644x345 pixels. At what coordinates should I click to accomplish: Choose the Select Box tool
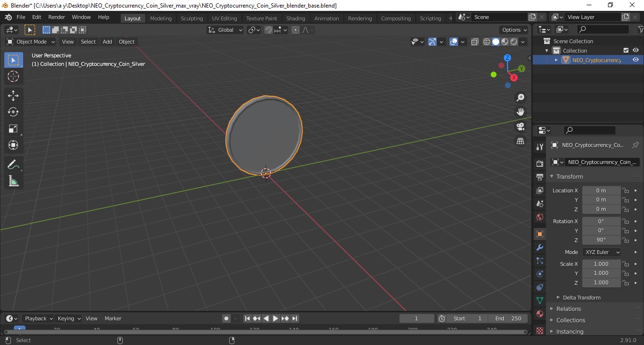[x=13, y=60]
